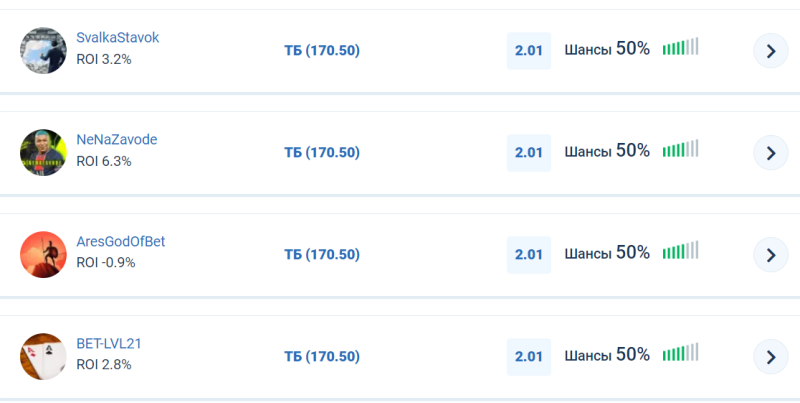This screenshot has height=403, width=800.
Task: Open BET-LVL21 username link
Action: (109, 344)
